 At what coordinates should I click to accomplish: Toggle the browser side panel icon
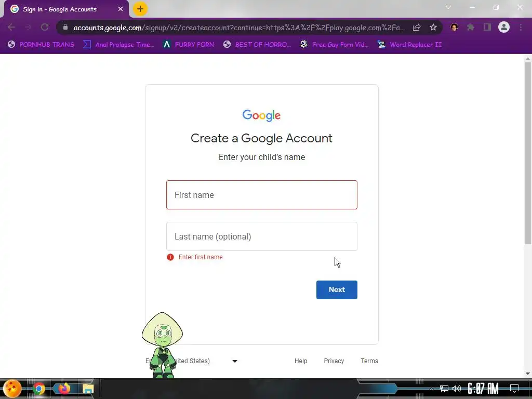point(487,27)
